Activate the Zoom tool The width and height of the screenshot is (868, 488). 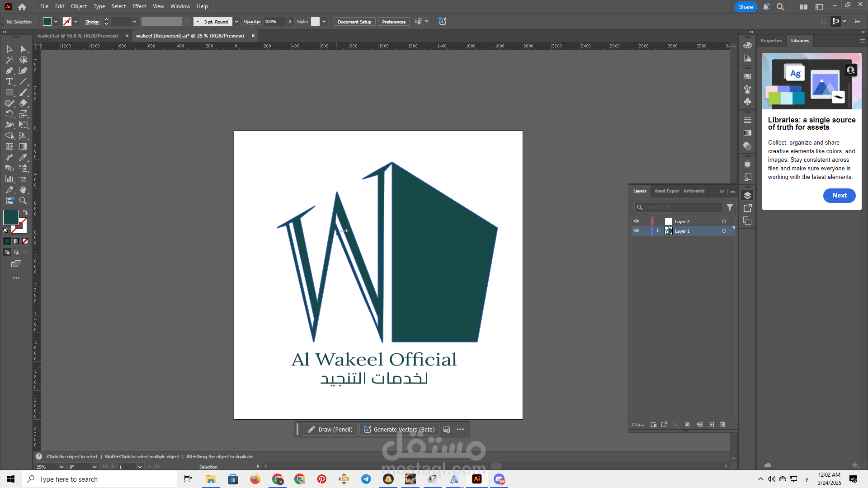coord(23,201)
